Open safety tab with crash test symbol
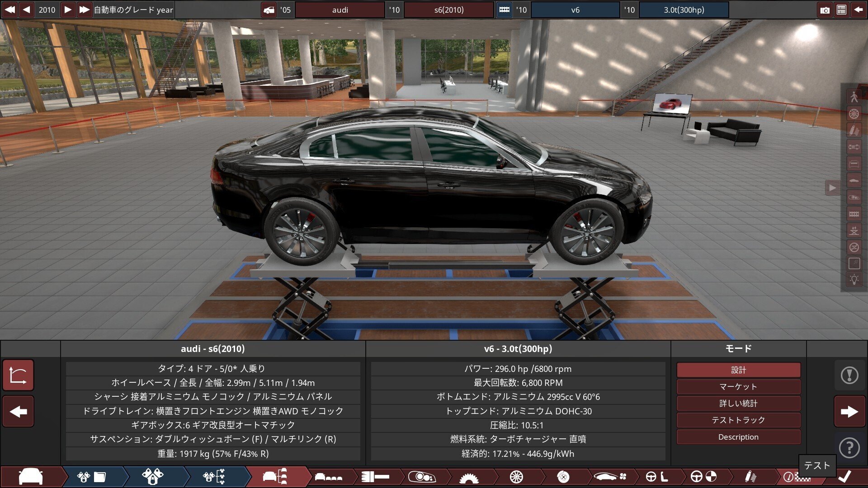Screen dimensions: 868x488 (x=704, y=477)
